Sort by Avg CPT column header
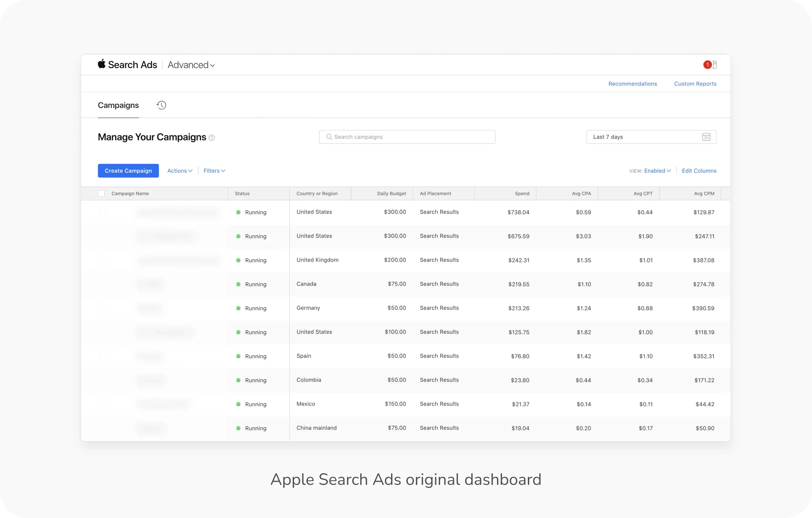Screen dimensions: 812x518 coord(643,193)
